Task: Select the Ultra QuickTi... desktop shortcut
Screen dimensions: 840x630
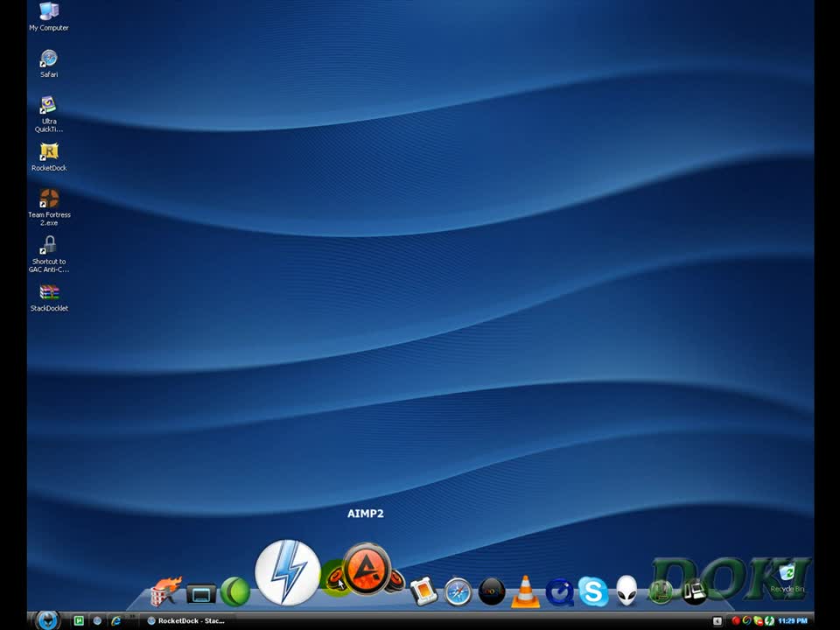Action: [49, 114]
